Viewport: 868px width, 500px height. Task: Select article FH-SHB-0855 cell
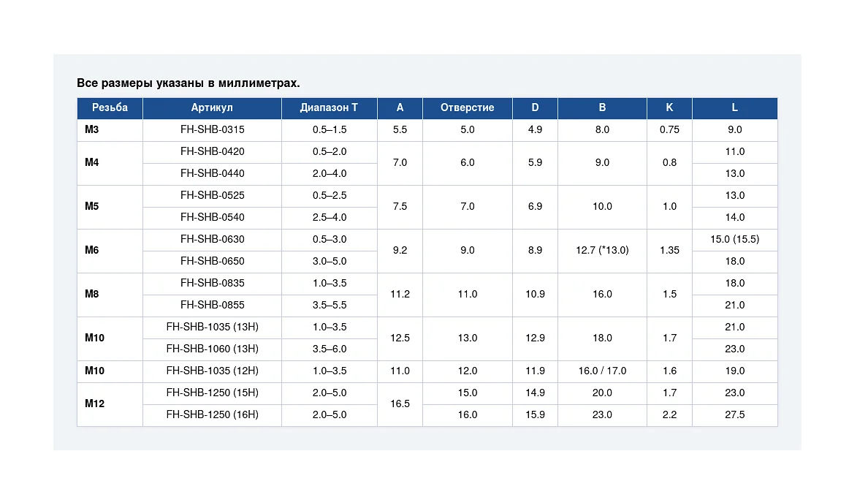tap(212, 306)
